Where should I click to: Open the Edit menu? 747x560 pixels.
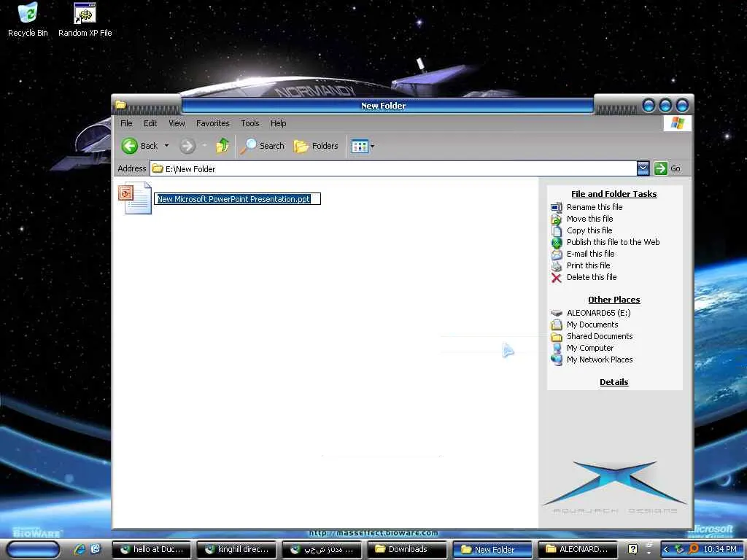coord(150,123)
